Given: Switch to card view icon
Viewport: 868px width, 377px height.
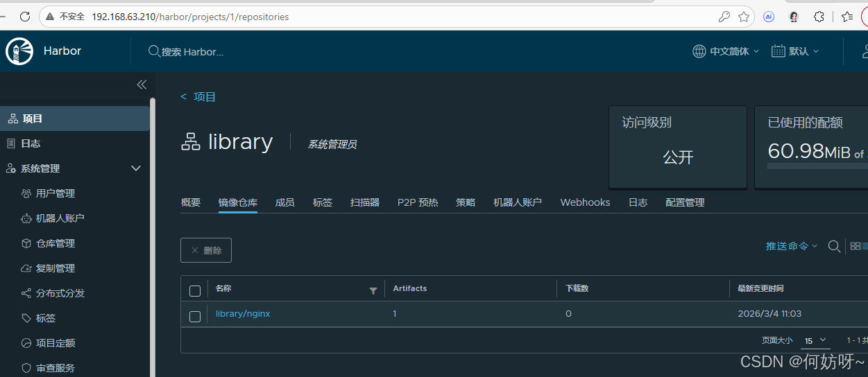Looking at the screenshot, I should click(x=855, y=246).
